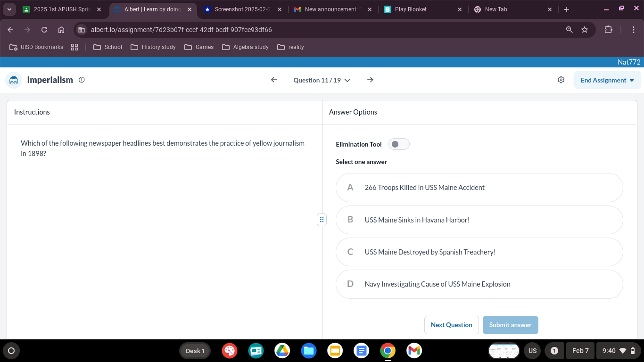Open the History study bookmarks folder
The height and width of the screenshot is (362, 644).
153,47
